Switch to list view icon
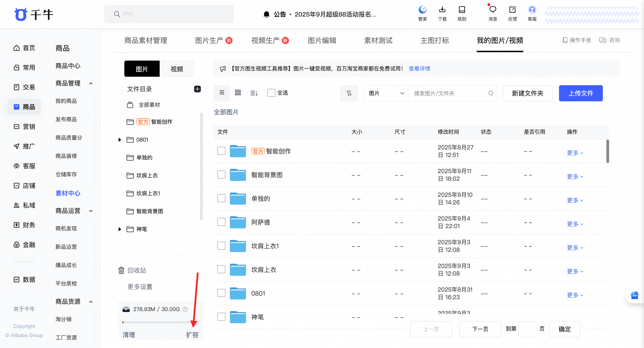 pyautogui.click(x=222, y=93)
